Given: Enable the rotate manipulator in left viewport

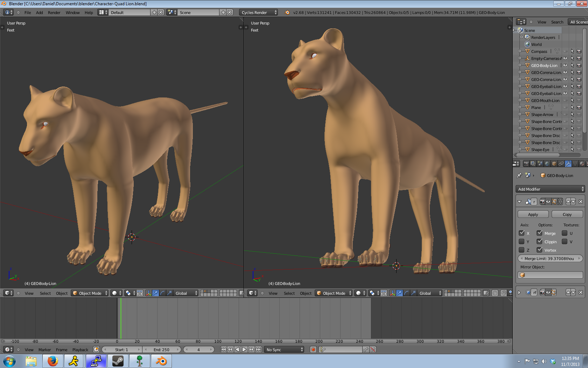Looking at the screenshot, I should click(162, 293).
